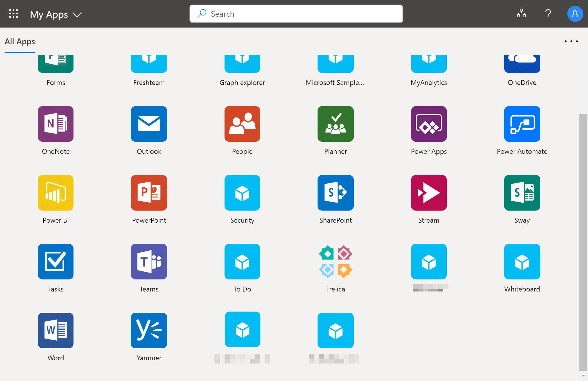Image resolution: width=588 pixels, height=381 pixels.
Task: Open Microsoft Sample app tile
Action: point(335,64)
